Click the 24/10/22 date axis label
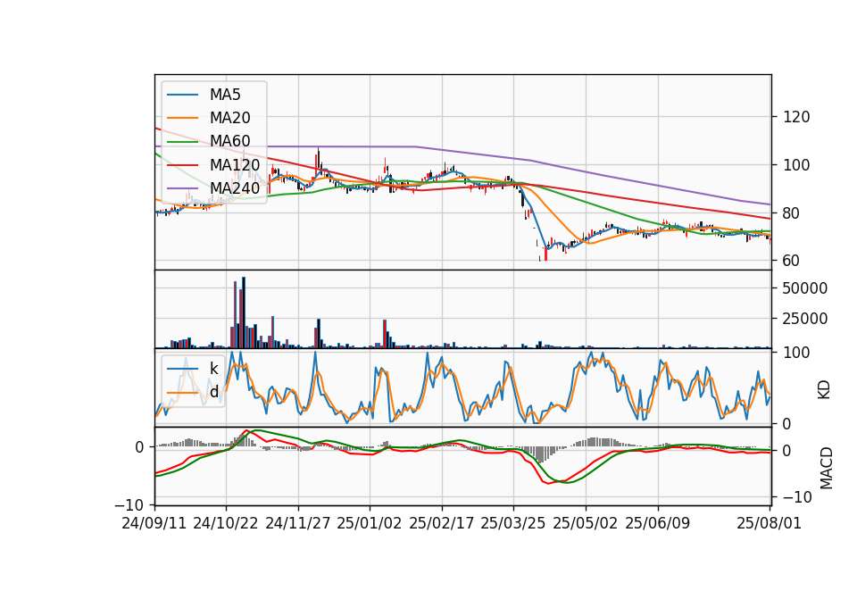857x616 pixels. [x=226, y=523]
